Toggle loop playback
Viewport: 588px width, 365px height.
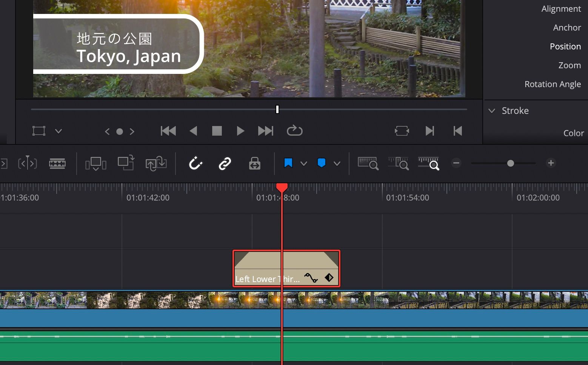point(294,131)
